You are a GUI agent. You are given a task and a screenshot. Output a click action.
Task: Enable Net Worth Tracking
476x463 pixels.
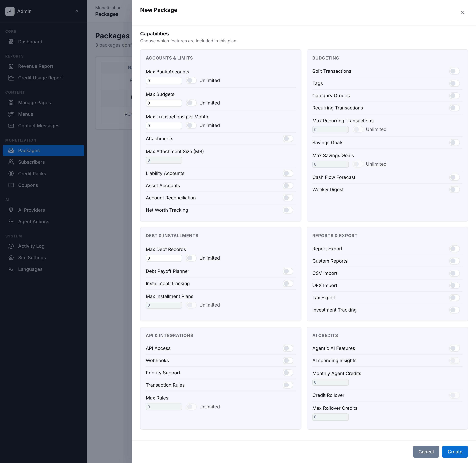tap(288, 210)
